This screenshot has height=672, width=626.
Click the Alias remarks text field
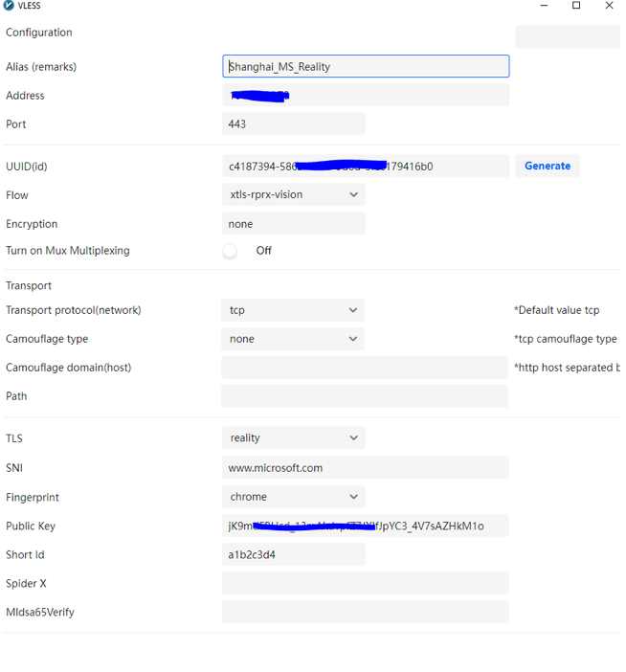click(x=366, y=67)
